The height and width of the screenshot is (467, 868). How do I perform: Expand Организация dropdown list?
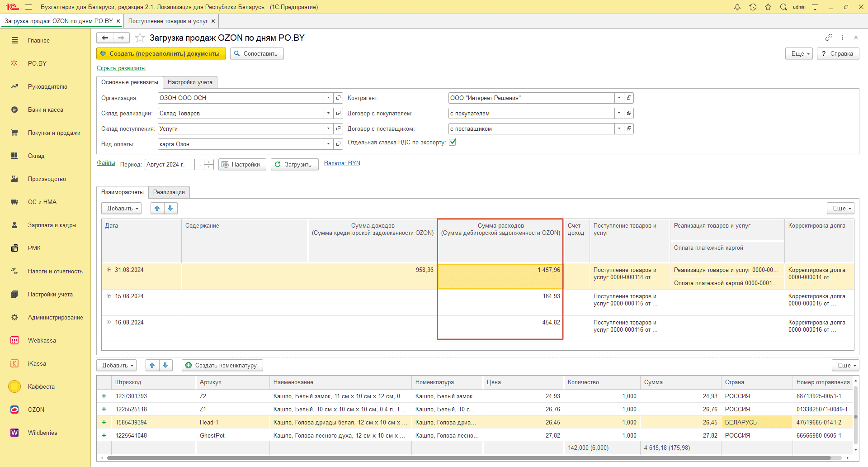(329, 98)
